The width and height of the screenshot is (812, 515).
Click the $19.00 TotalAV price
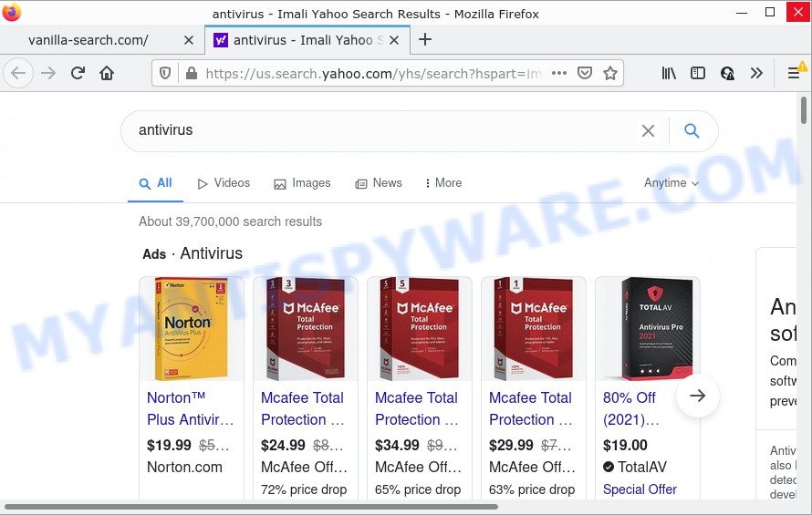click(625, 445)
